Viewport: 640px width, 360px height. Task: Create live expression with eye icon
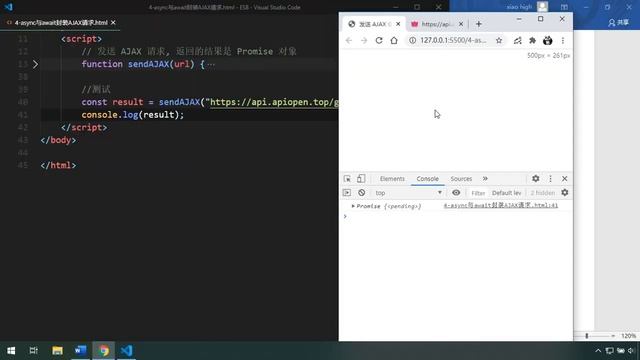(456, 193)
